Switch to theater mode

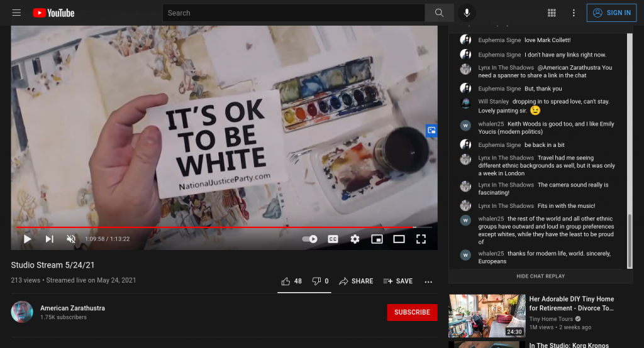[x=399, y=239]
